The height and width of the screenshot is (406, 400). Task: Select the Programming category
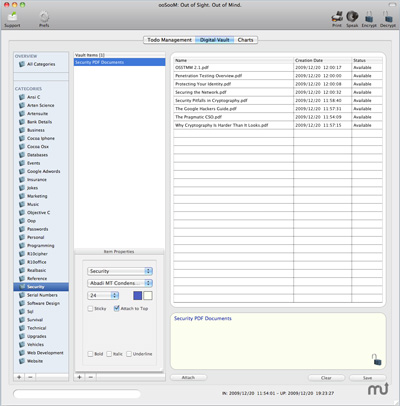(x=41, y=246)
